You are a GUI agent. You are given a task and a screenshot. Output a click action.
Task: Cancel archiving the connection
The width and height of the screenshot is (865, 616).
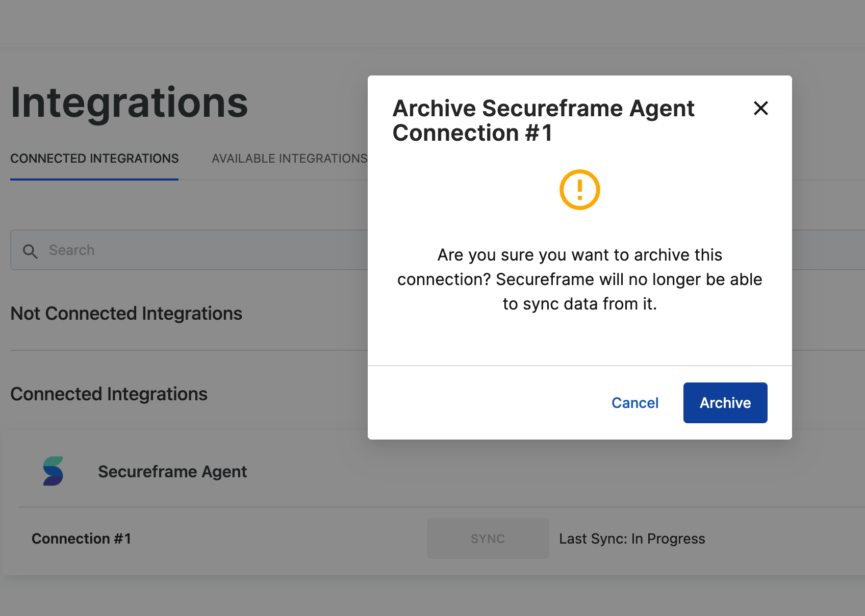[635, 403]
